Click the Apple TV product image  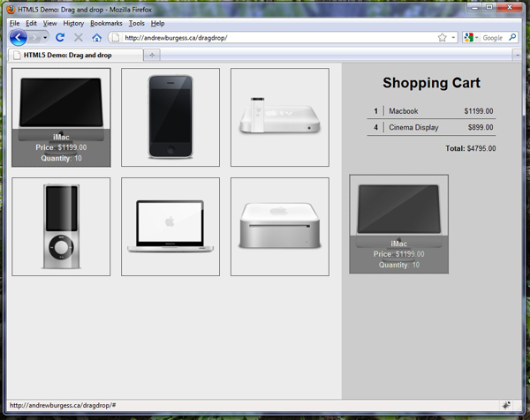280,117
